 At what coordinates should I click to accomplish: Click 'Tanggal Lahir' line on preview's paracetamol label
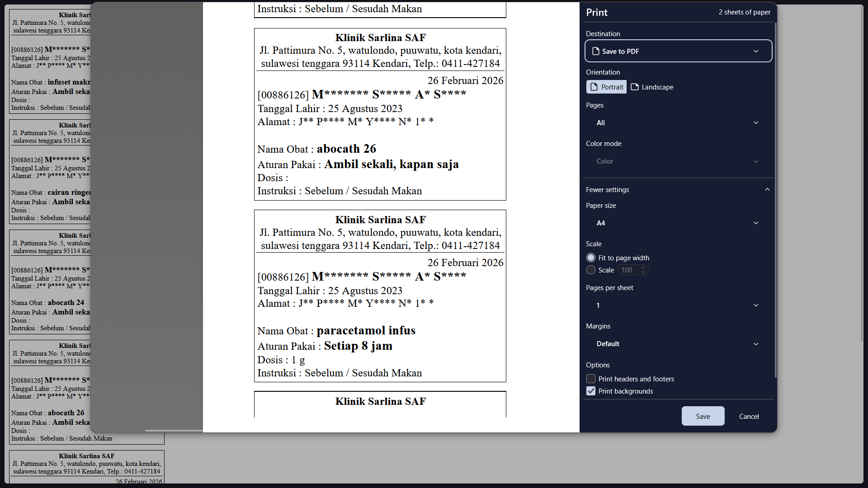pos(330,291)
